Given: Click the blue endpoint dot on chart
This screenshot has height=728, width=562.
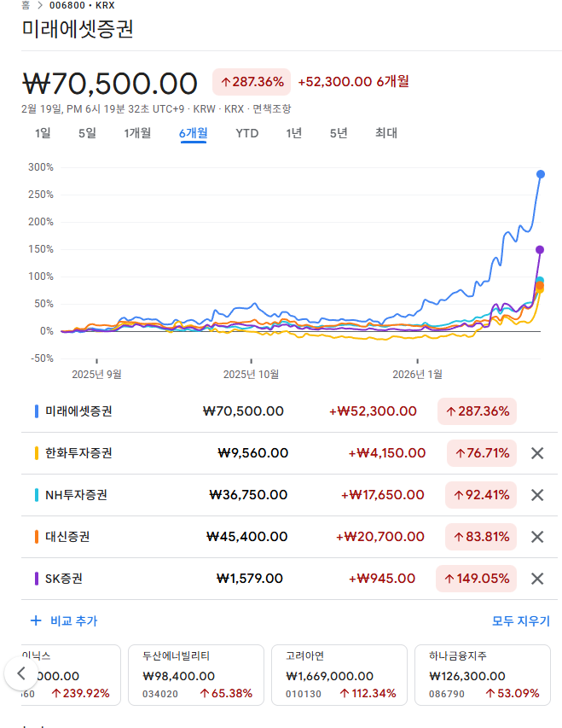Looking at the screenshot, I should (x=541, y=174).
